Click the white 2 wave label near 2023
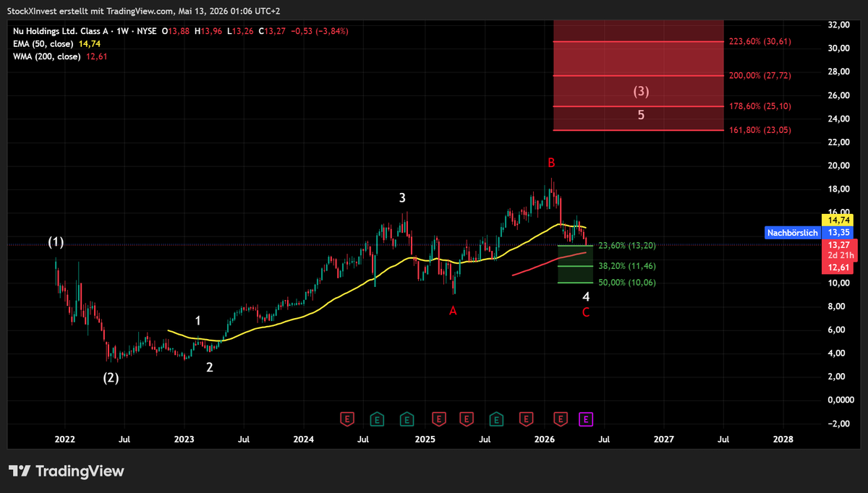The image size is (868, 493). (x=210, y=367)
